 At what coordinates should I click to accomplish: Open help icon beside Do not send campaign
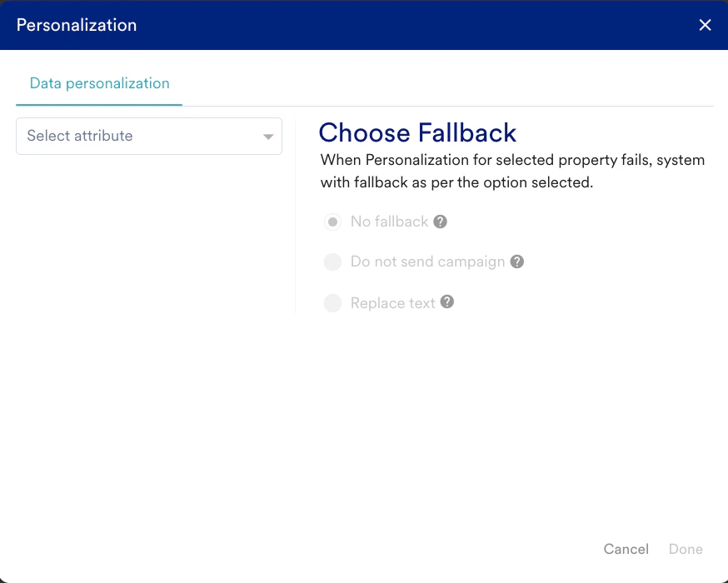click(x=517, y=262)
